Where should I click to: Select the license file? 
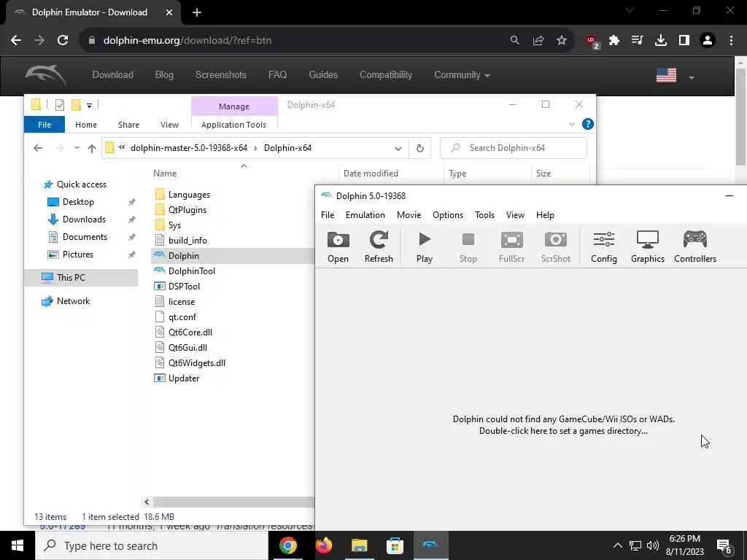pyautogui.click(x=181, y=301)
